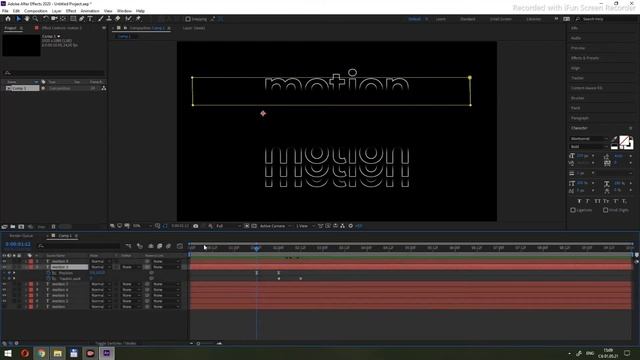This screenshot has height=360, width=640.
Task: Select the Type text tool
Action: click(90, 19)
